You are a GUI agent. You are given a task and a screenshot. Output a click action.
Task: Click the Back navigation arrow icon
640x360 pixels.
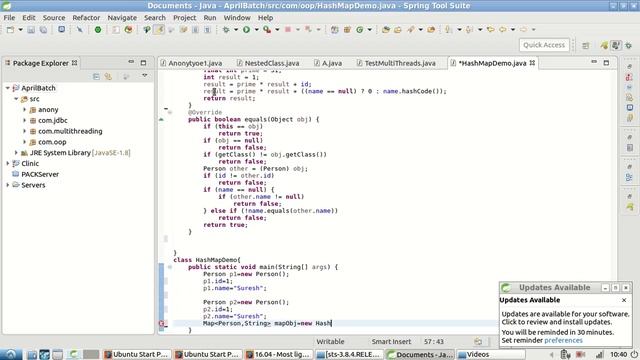503,29
